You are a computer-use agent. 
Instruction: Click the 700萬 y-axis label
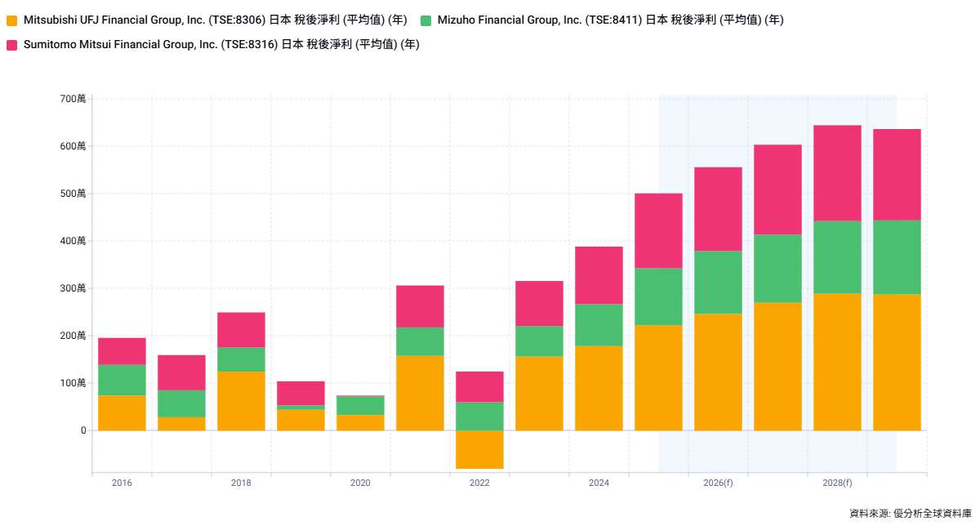73,99
